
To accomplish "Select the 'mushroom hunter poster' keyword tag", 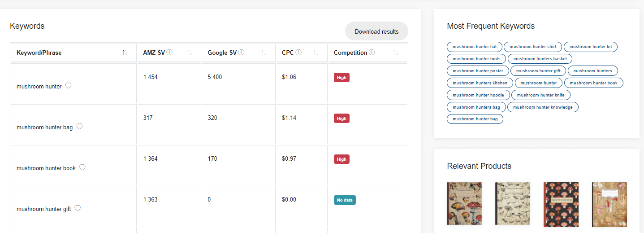I will point(478,71).
